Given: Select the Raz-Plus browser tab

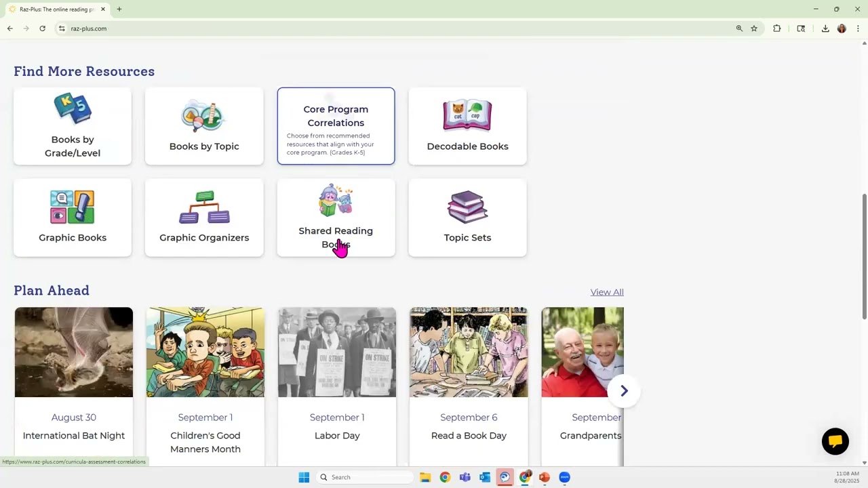Looking at the screenshot, I should (x=57, y=9).
